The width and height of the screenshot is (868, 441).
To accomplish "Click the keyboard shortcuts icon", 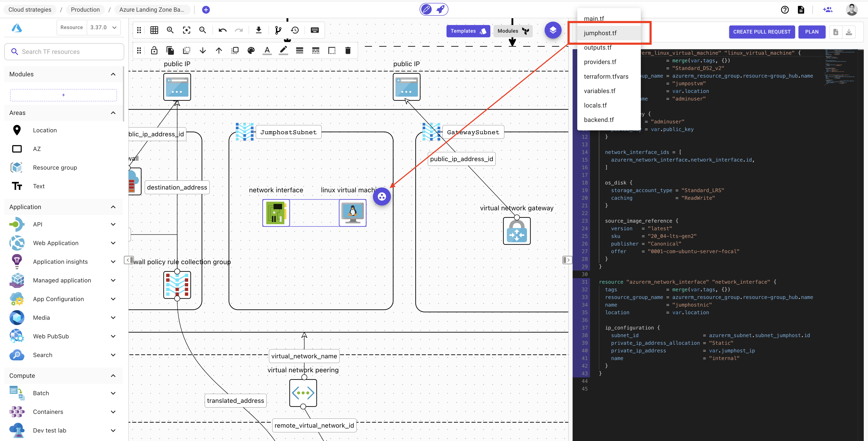I will click(315, 30).
